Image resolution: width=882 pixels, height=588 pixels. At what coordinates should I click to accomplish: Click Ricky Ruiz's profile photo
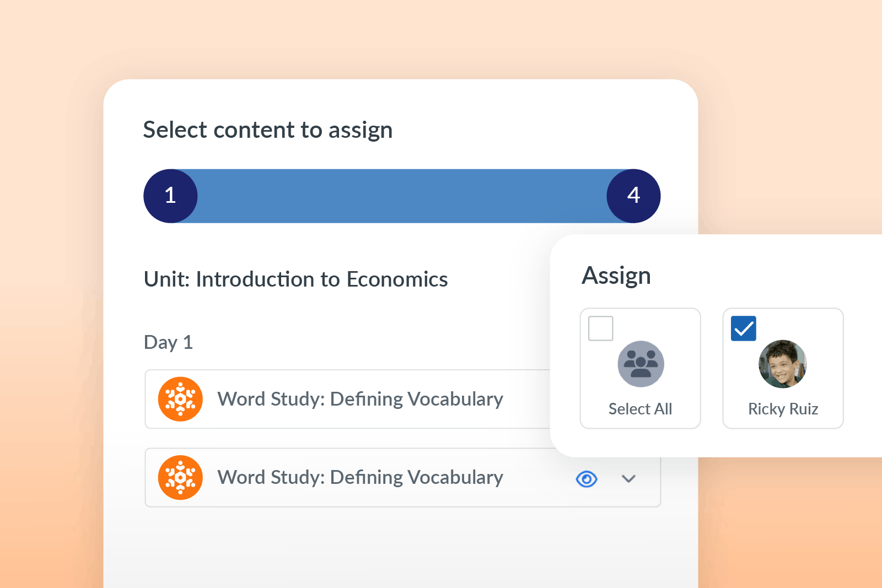[783, 364]
